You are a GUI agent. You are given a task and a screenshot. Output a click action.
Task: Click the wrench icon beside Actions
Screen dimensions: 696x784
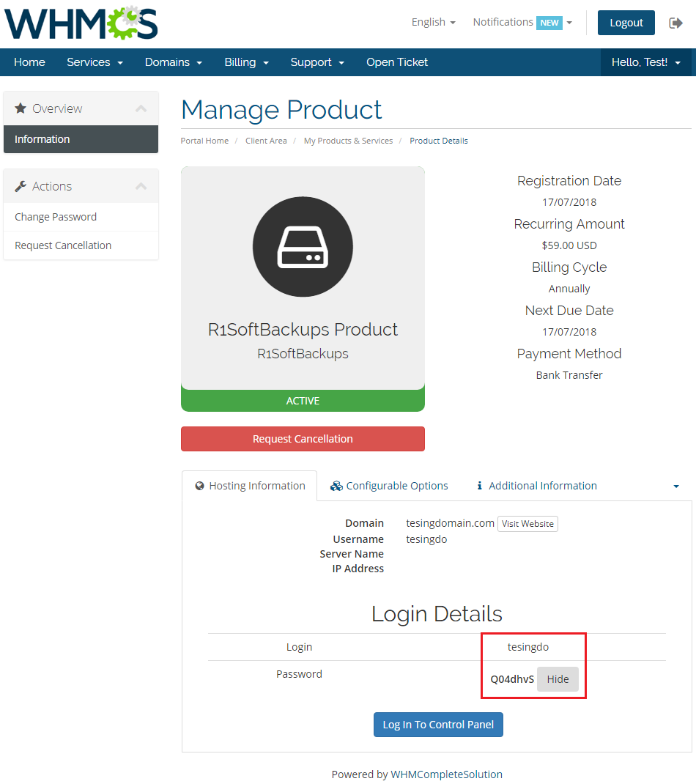tap(21, 186)
